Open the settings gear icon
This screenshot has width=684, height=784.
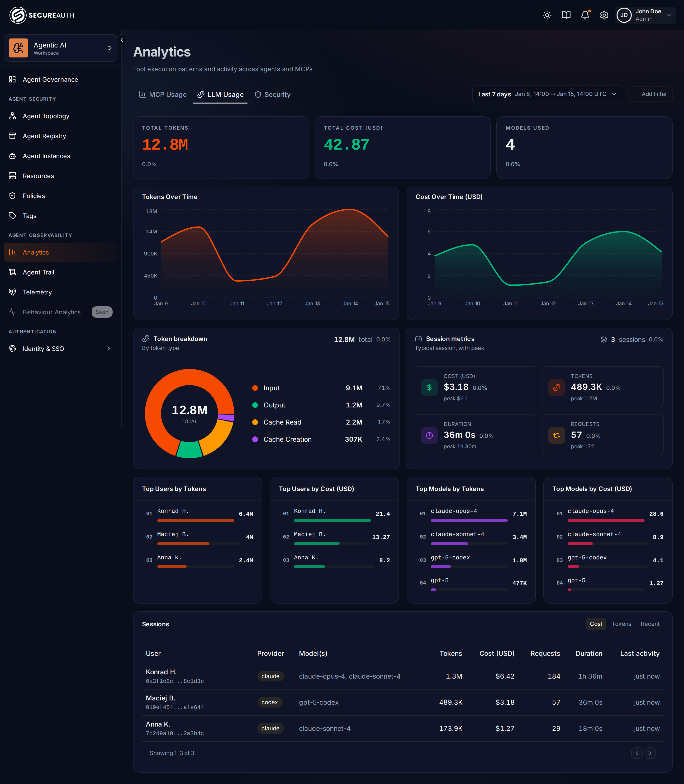[x=604, y=15]
